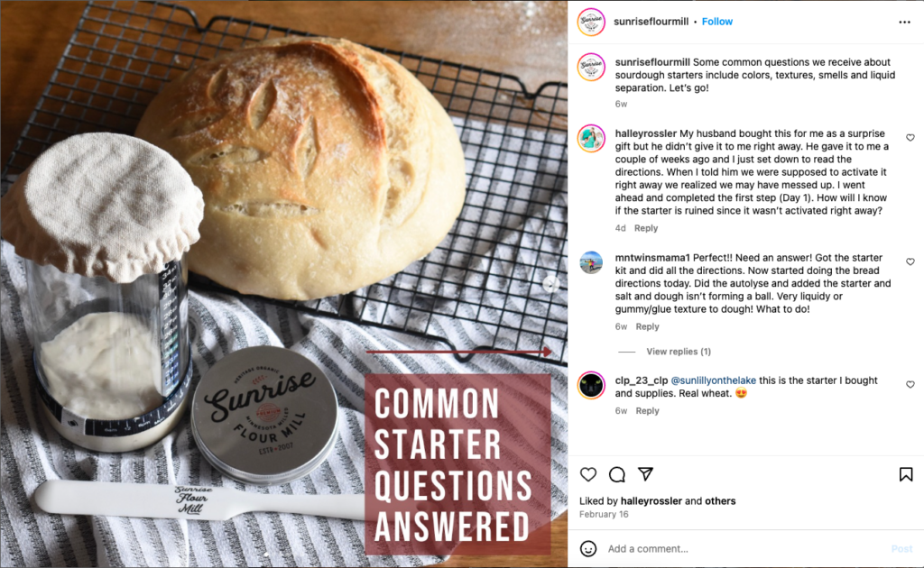
Task: Reply to mntwinsmama1's comment
Action: (647, 326)
